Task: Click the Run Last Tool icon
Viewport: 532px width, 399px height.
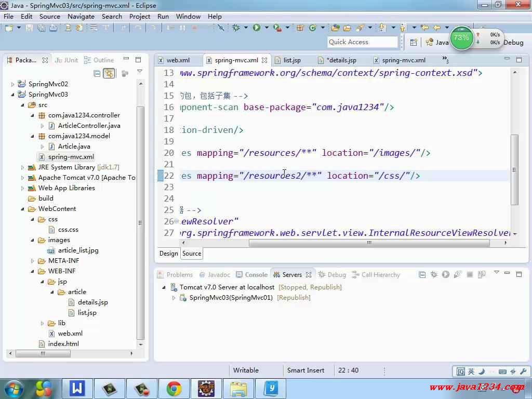Action: point(277,28)
